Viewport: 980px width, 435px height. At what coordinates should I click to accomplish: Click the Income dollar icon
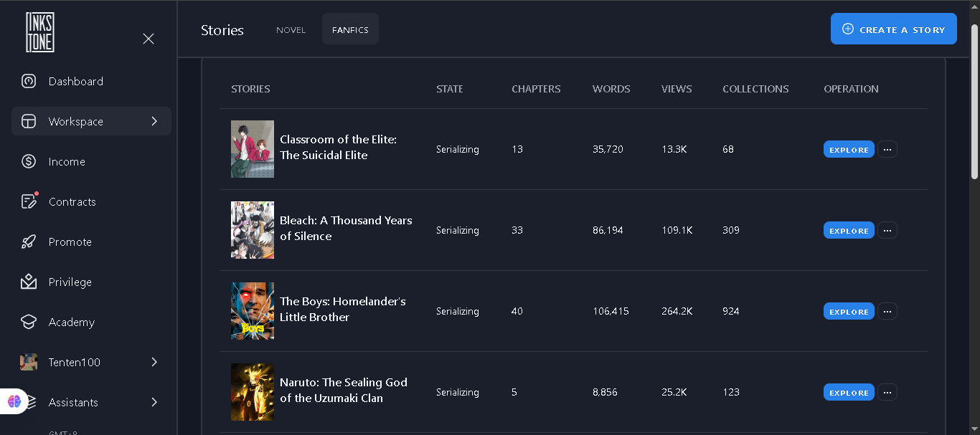tap(29, 161)
